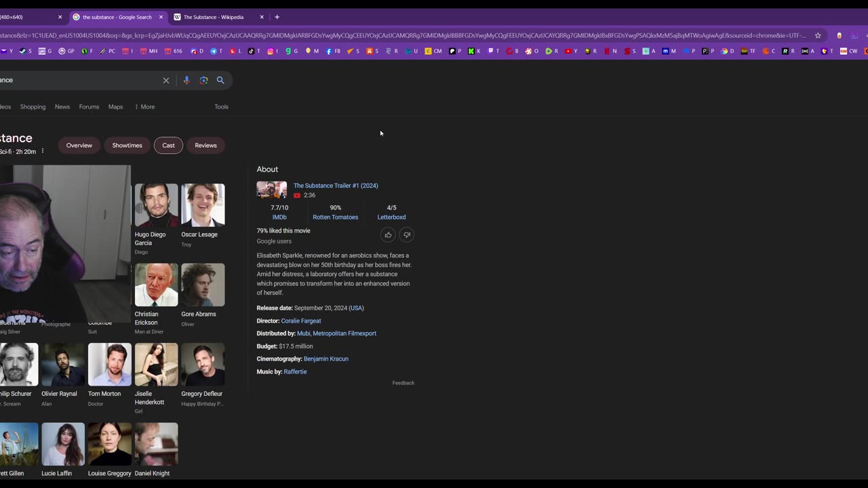Close the "the substance - Google Search" tab

point(161,17)
